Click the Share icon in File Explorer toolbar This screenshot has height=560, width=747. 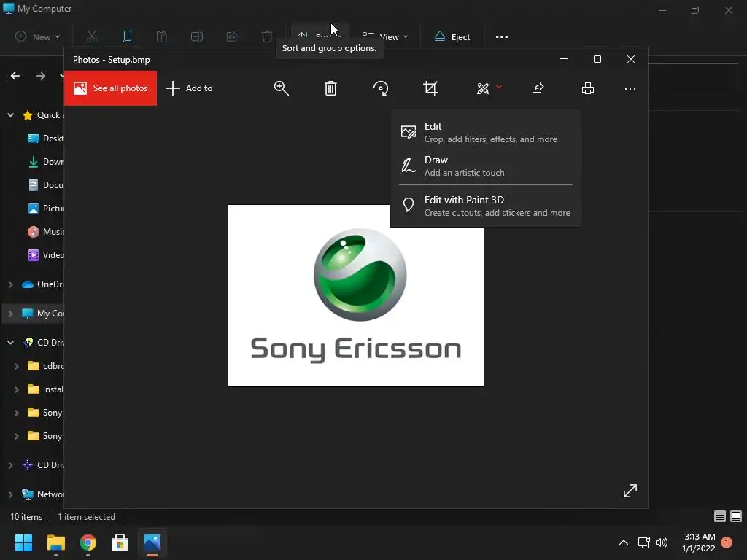232,36
